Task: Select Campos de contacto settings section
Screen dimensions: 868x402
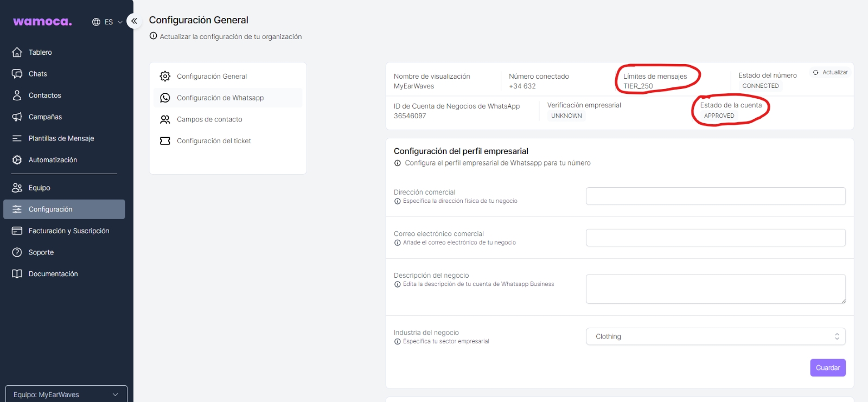Action: coord(209,119)
